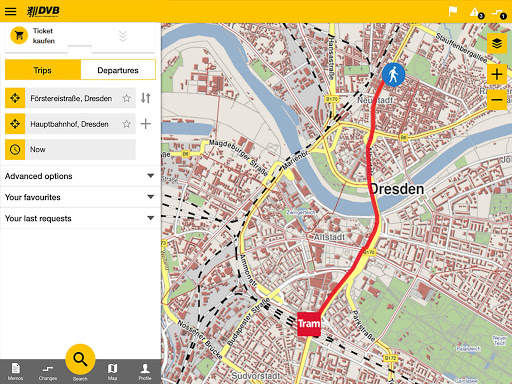Open Memos in bottom bar
This screenshot has height=384, width=512.
(15, 372)
